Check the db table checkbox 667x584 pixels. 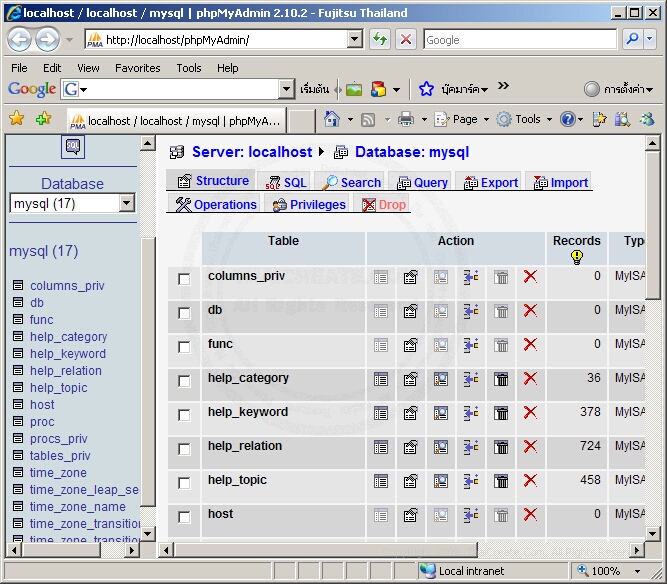click(184, 313)
